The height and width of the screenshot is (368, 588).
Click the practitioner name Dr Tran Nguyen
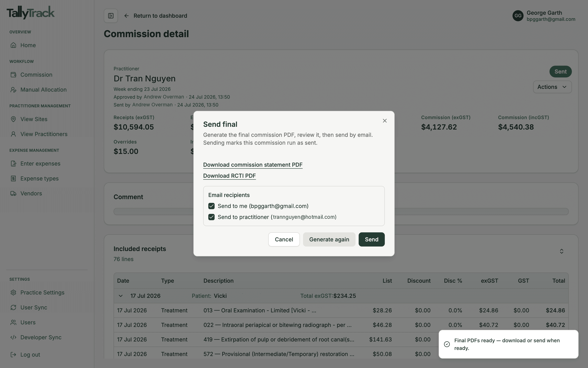click(x=144, y=79)
